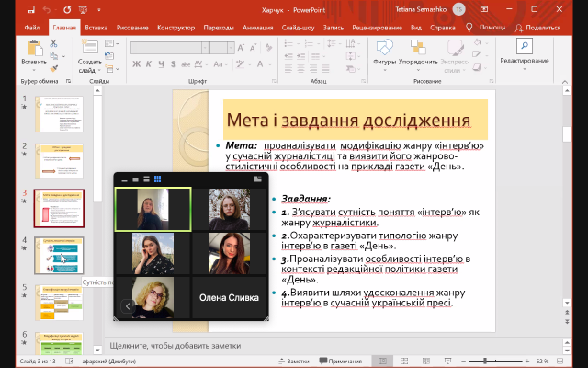Click Comments (Примечания) button in status bar

pos(340,362)
